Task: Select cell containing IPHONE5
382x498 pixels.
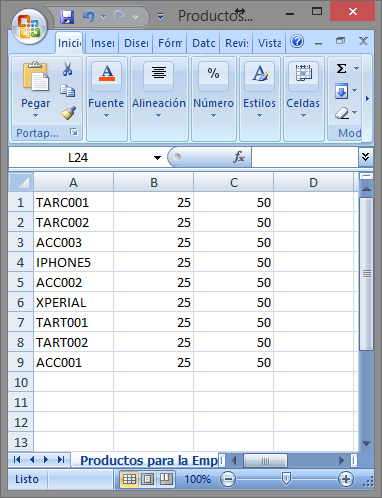Action: point(73,262)
